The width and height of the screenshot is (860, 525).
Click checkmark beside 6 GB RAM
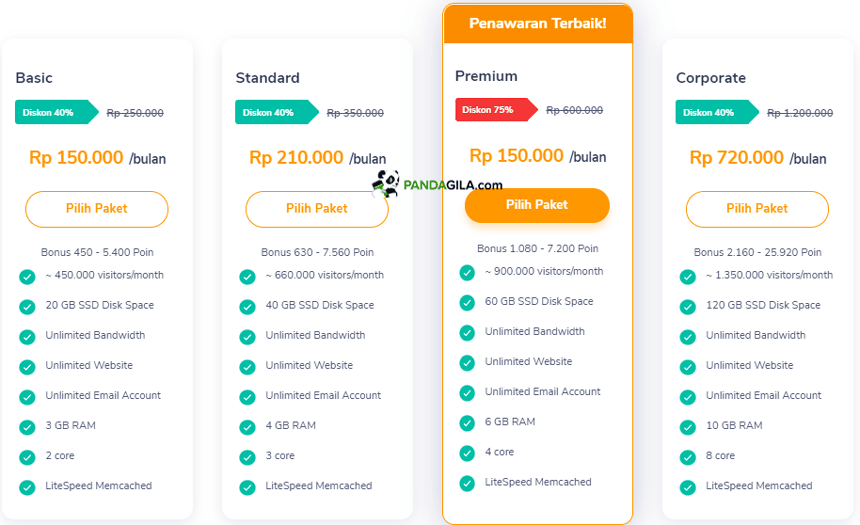point(467,423)
